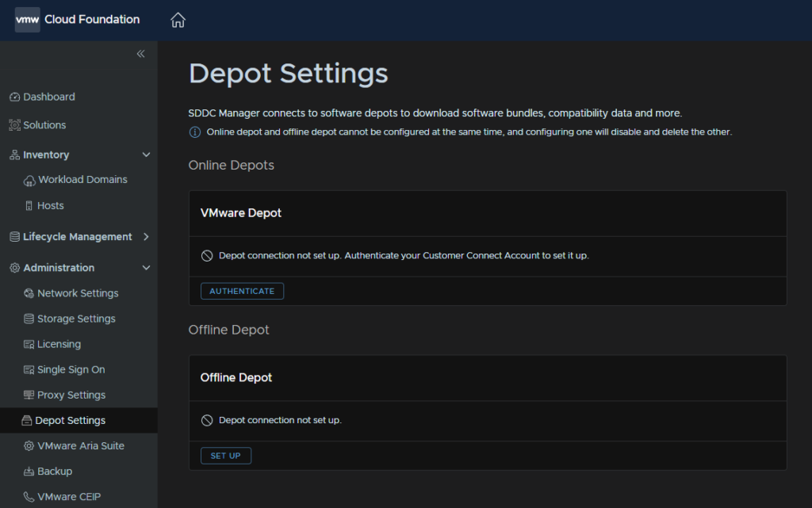The height and width of the screenshot is (508, 812).
Task: Click the Offline Depot section heading
Action: pyautogui.click(x=229, y=330)
